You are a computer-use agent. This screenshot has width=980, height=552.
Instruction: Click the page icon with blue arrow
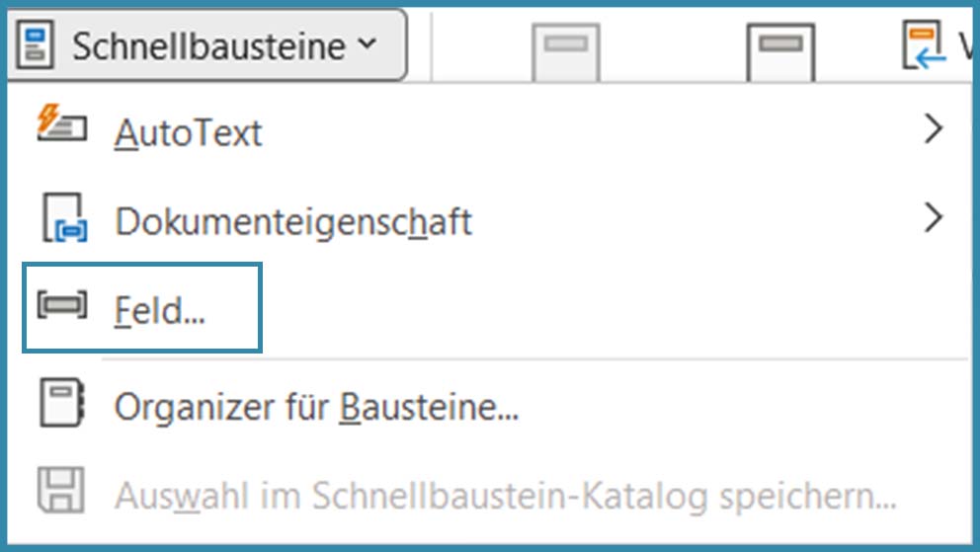pos(923,47)
